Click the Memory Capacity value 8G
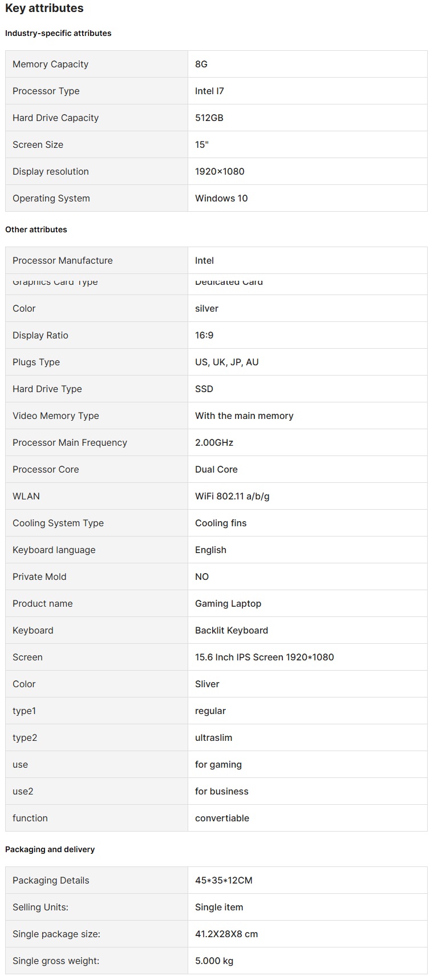 201,64
